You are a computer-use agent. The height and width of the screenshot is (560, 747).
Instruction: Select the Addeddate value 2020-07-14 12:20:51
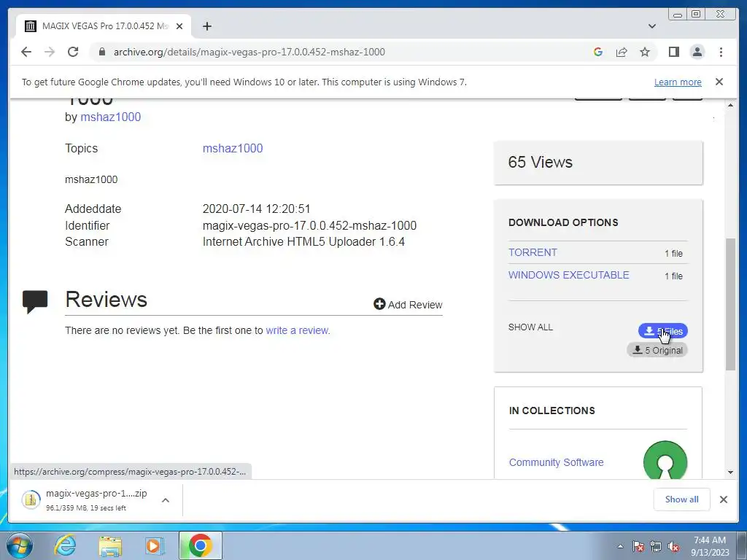(256, 209)
